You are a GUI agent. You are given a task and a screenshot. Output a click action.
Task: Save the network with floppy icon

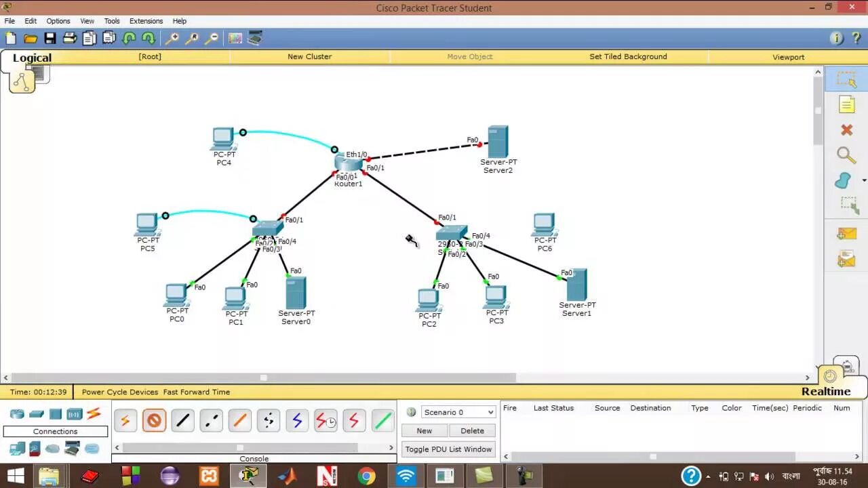[x=50, y=39]
